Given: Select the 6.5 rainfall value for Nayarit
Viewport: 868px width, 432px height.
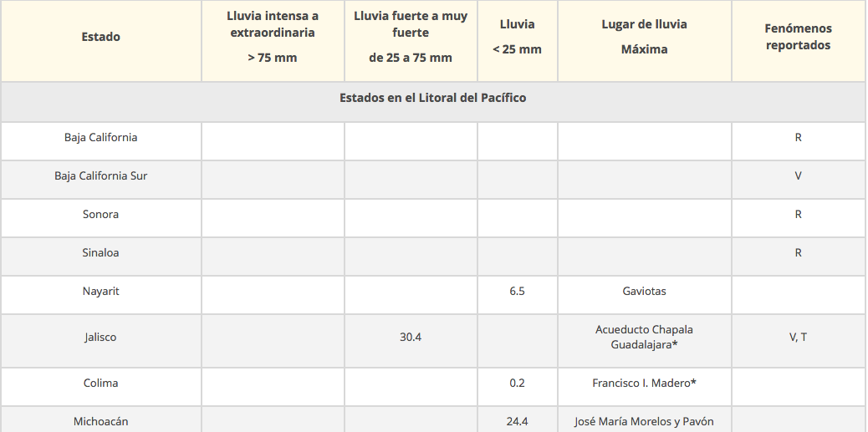Looking at the screenshot, I should [517, 291].
